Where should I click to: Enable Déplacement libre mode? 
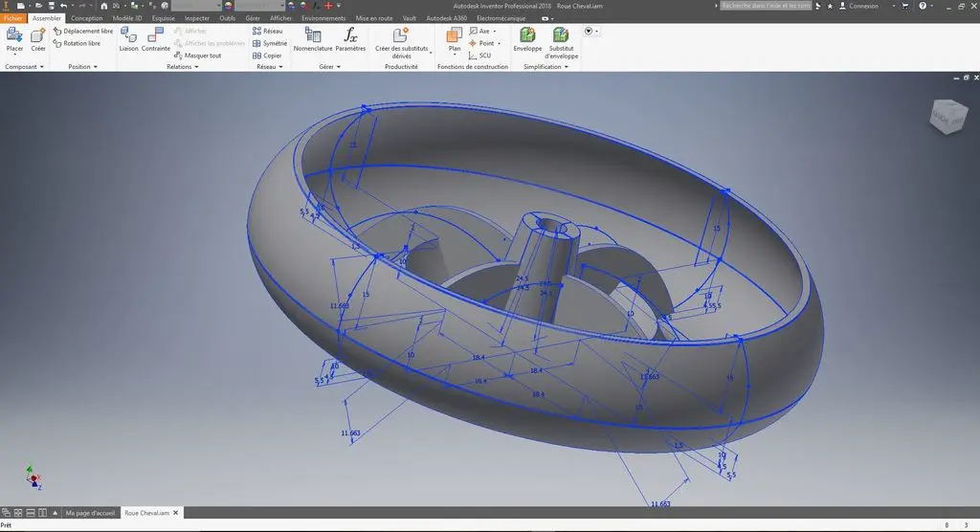pyautogui.click(x=82, y=31)
